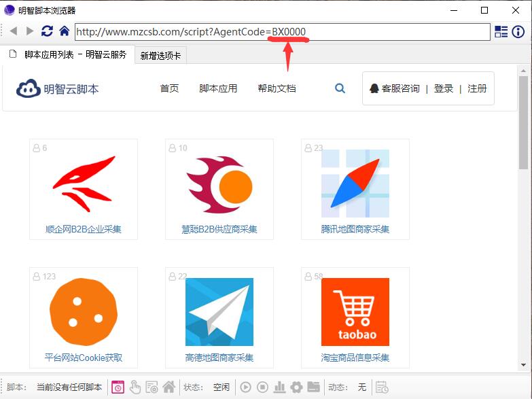Click the hand pointer icon in status bar
This screenshot has width=532, height=399.
pos(135,387)
